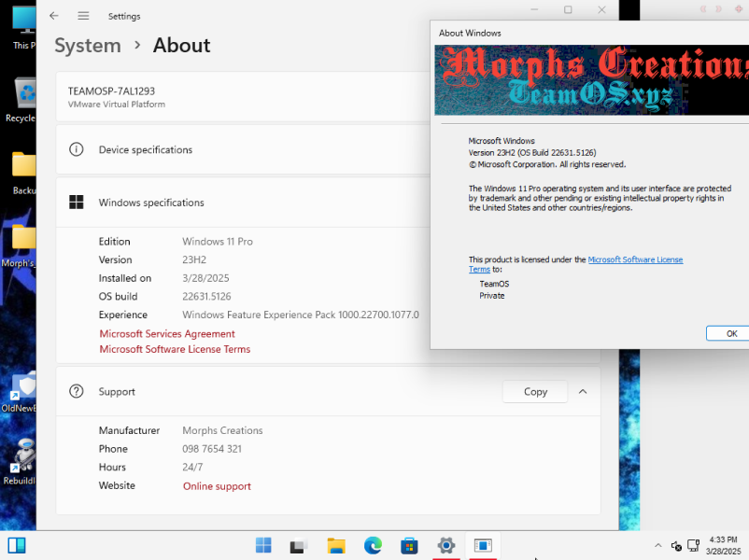
Task: Select the Version value "23H2" in Settings
Action: pyautogui.click(x=194, y=259)
